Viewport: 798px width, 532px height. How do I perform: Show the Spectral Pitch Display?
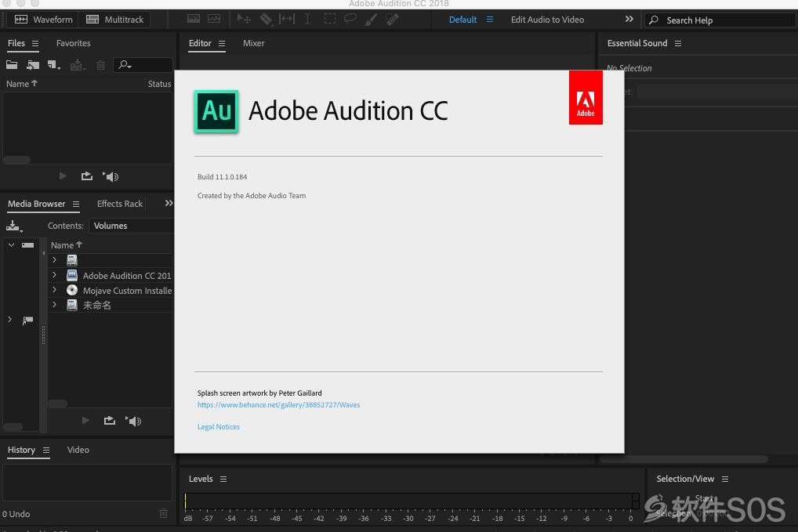tap(214, 20)
